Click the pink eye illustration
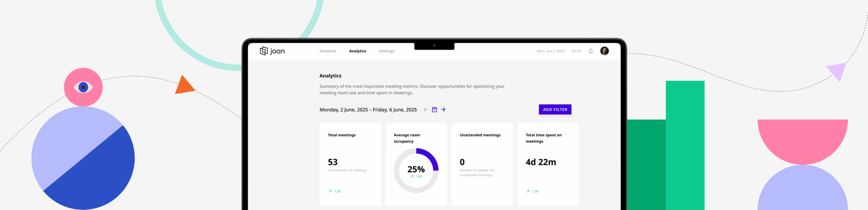The width and height of the screenshot is (868, 210). click(83, 87)
